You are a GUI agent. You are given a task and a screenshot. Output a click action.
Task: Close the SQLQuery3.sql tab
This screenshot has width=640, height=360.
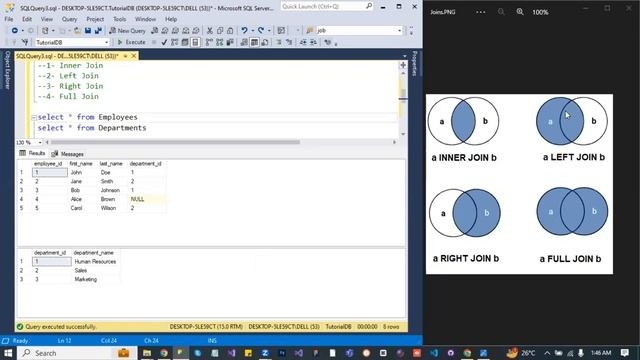point(133,56)
